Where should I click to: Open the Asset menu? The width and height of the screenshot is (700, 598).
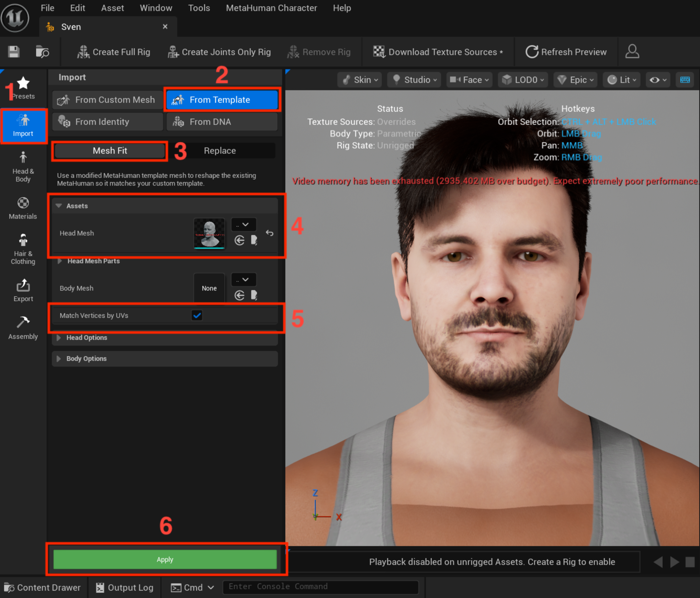(112, 8)
